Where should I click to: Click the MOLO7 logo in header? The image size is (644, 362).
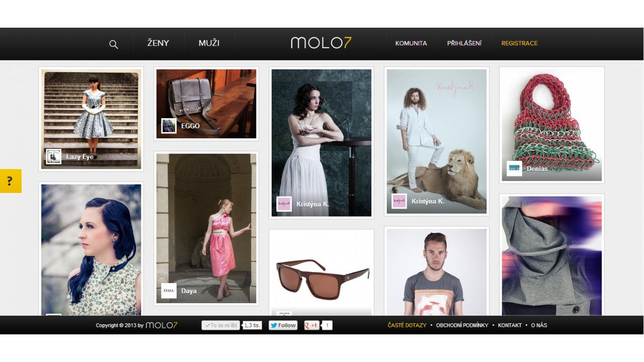[321, 43]
